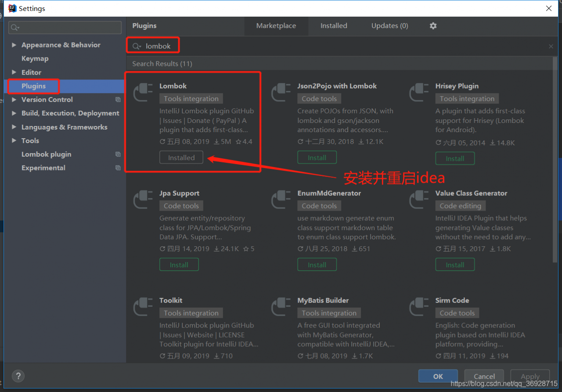
Task: Click the search magnifier icon beside lombok
Action: coord(137,46)
